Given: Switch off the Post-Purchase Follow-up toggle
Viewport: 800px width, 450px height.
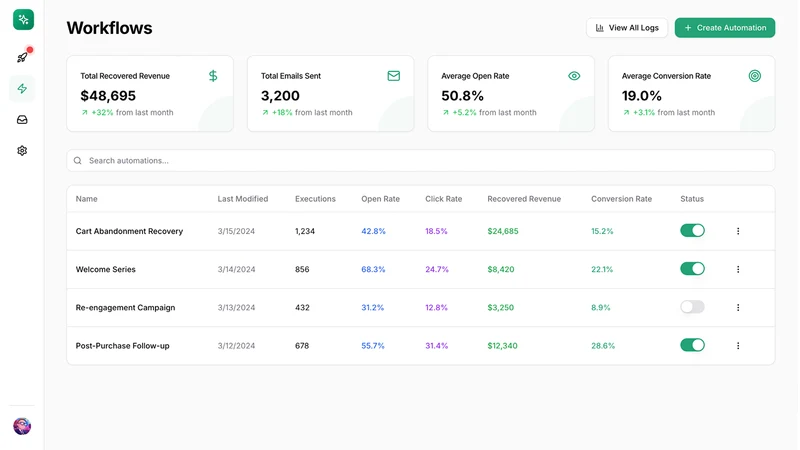Looking at the screenshot, I should (692, 345).
